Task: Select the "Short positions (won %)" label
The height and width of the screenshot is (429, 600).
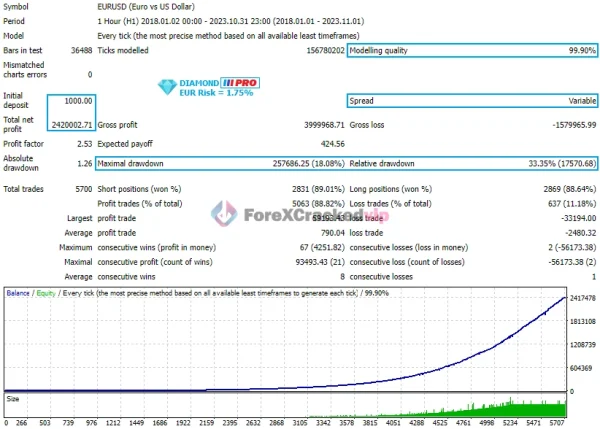Action: (x=139, y=189)
